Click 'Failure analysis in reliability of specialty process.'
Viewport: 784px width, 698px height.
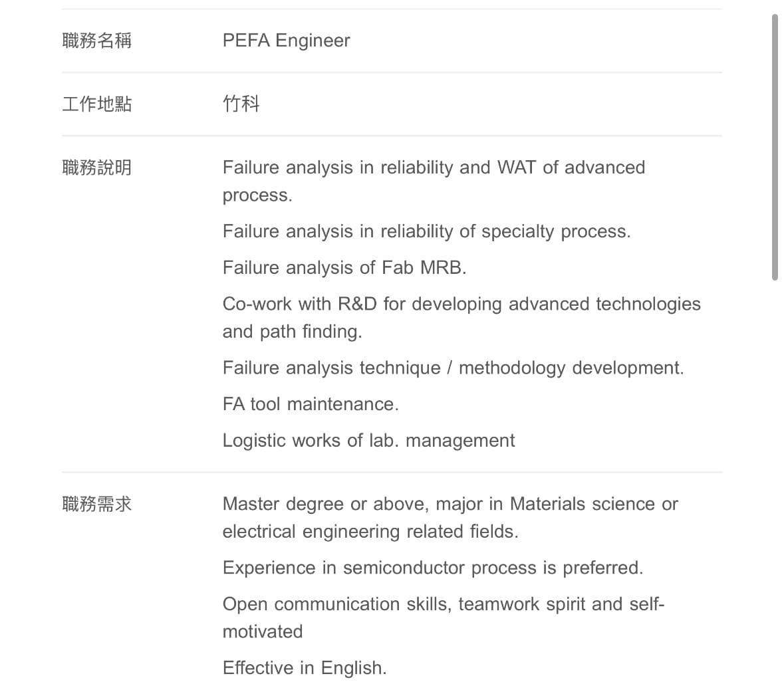pos(426,231)
